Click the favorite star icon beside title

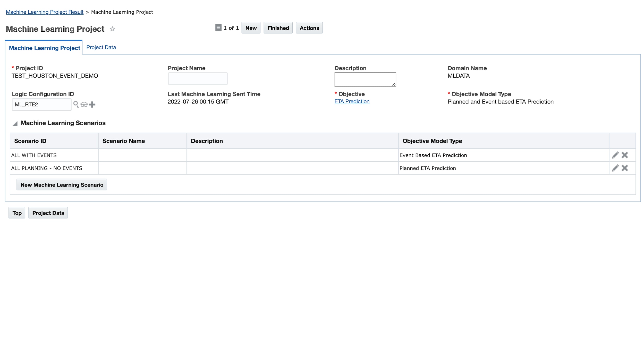(x=112, y=29)
